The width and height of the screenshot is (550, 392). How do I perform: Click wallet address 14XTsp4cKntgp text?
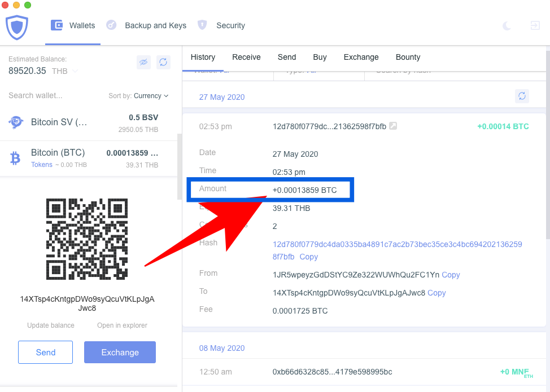pyautogui.click(x=87, y=303)
